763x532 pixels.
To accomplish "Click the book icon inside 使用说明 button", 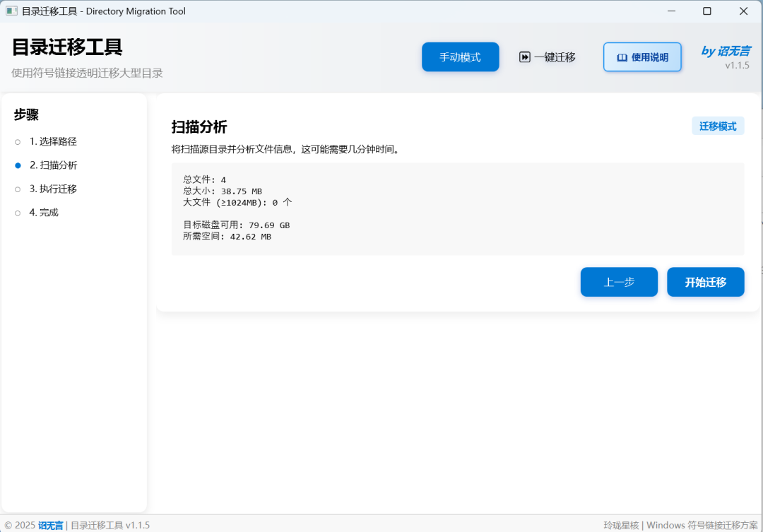I will coord(622,57).
